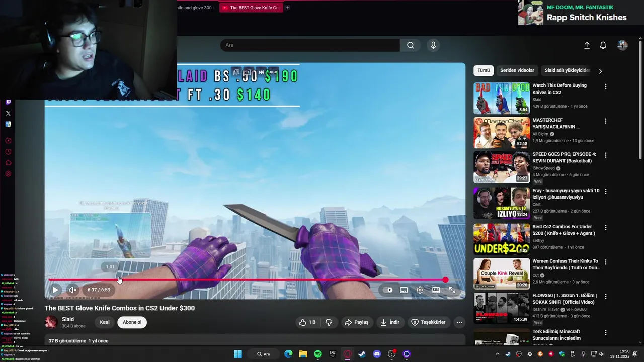This screenshot has width=644, height=362.
Task: Open a new browser tab with plus
Action: (287, 8)
